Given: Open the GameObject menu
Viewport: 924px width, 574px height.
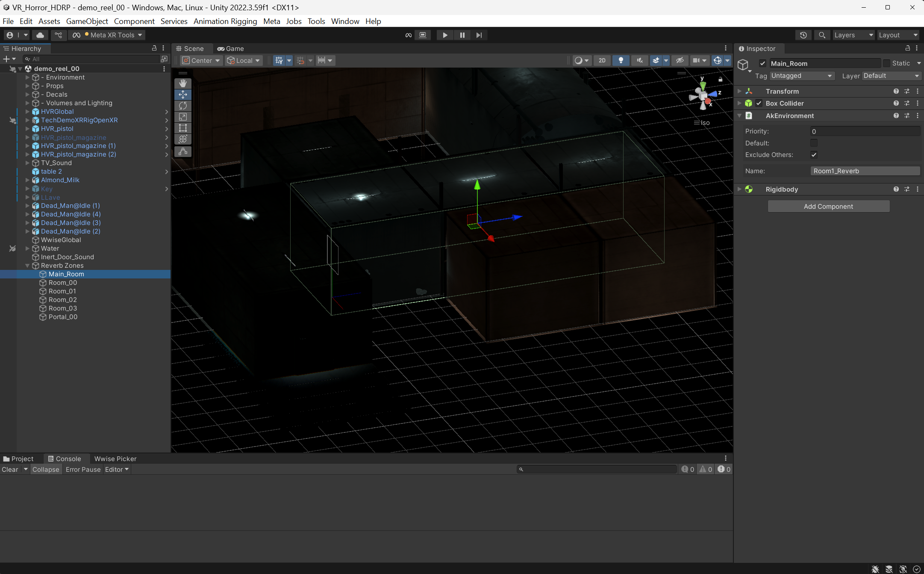Looking at the screenshot, I should [87, 21].
